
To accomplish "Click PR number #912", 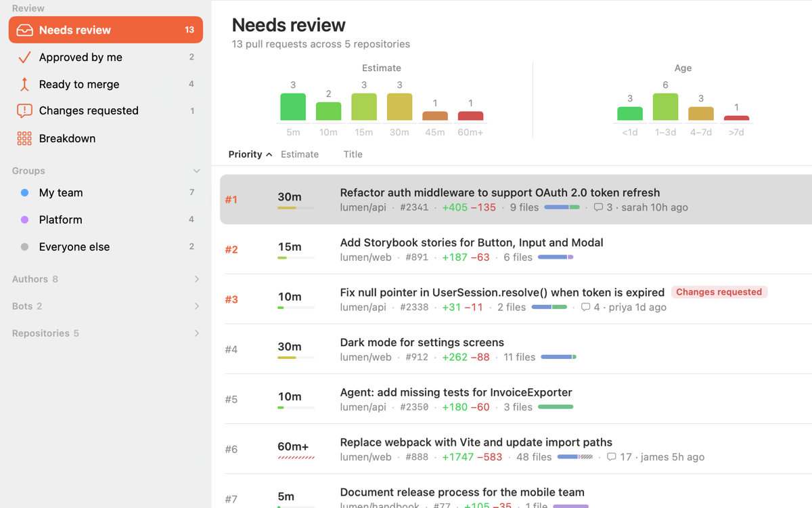I will [x=416, y=357].
